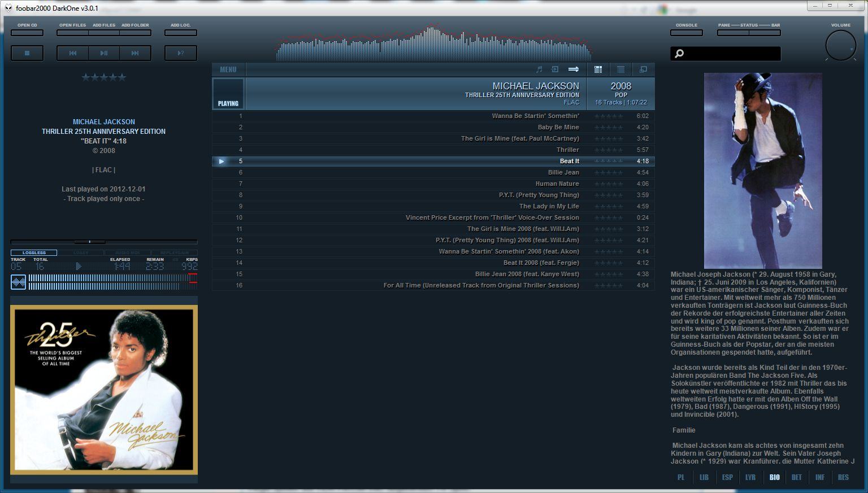Select the Vincent Price Excerpt track
The width and height of the screenshot is (868, 493).
click(433, 217)
